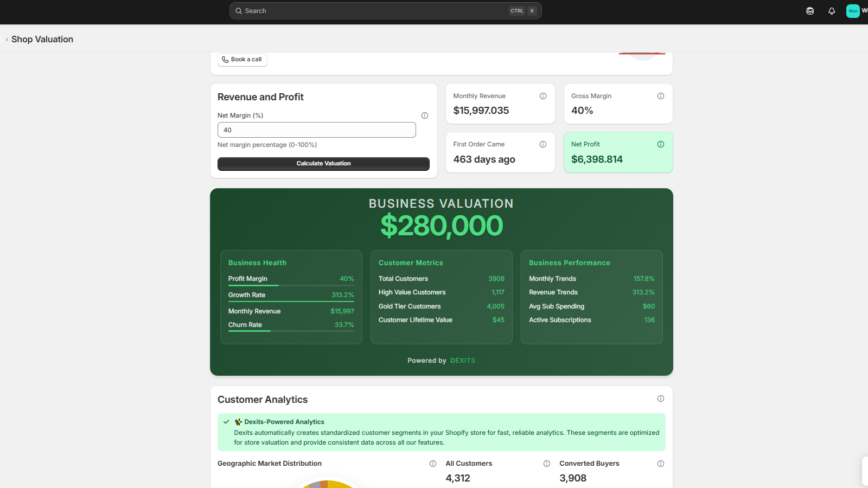Click the Dexits-Powered Analytics title
This screenshot has height=488, width=868.
284,422
